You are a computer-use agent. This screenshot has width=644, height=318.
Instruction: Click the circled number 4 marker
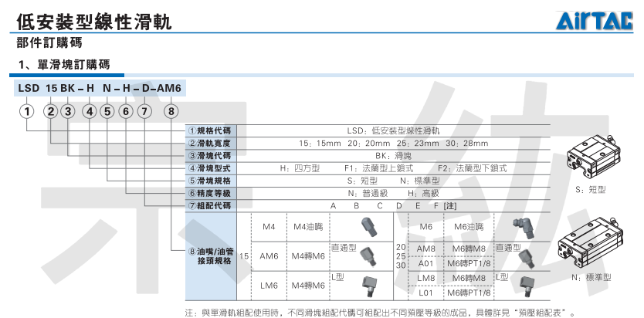tap(89, 112)
